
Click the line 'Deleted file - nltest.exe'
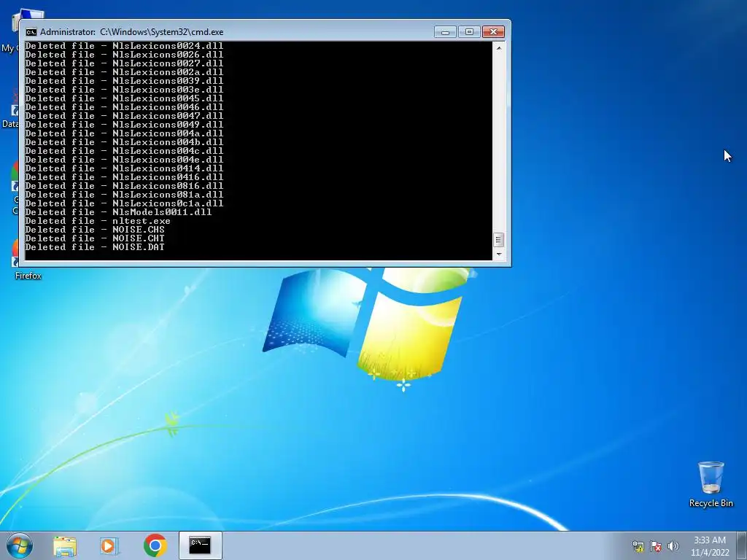[98, 221]
